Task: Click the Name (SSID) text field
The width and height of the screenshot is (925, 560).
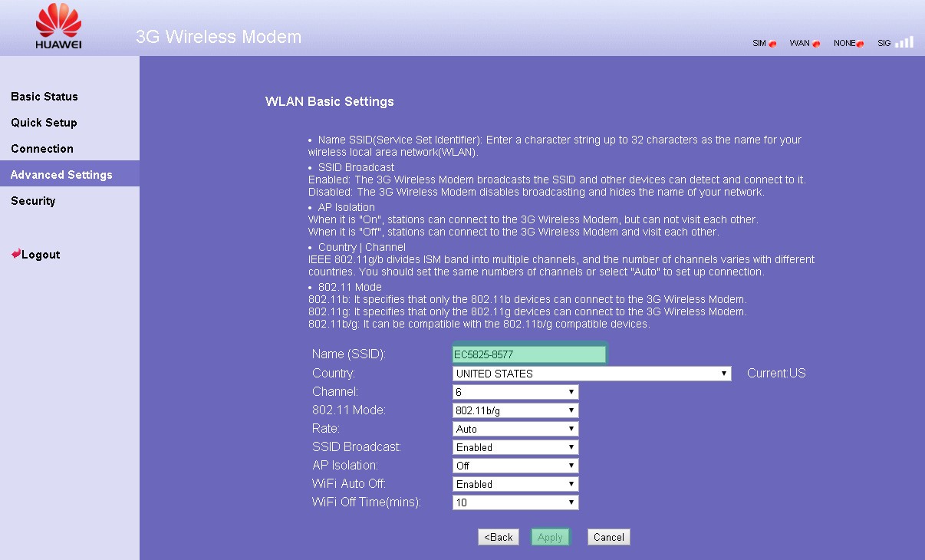Action: (529, 354)
